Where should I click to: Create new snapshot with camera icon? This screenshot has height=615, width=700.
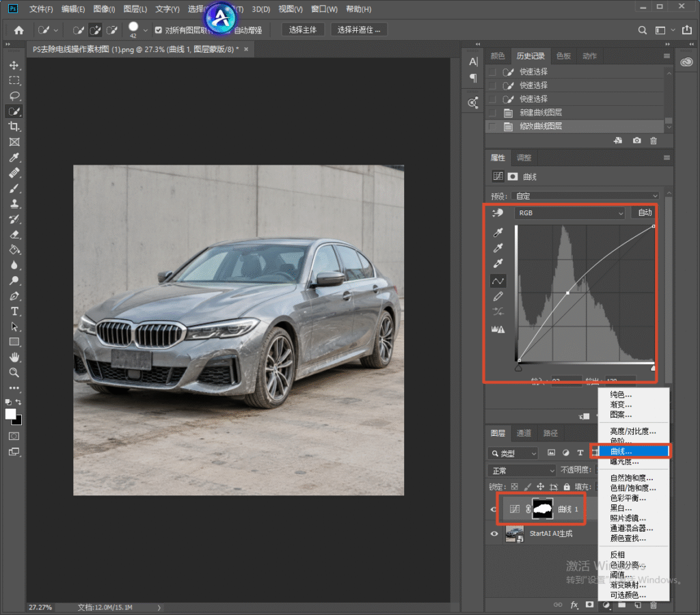click(636, 141)
